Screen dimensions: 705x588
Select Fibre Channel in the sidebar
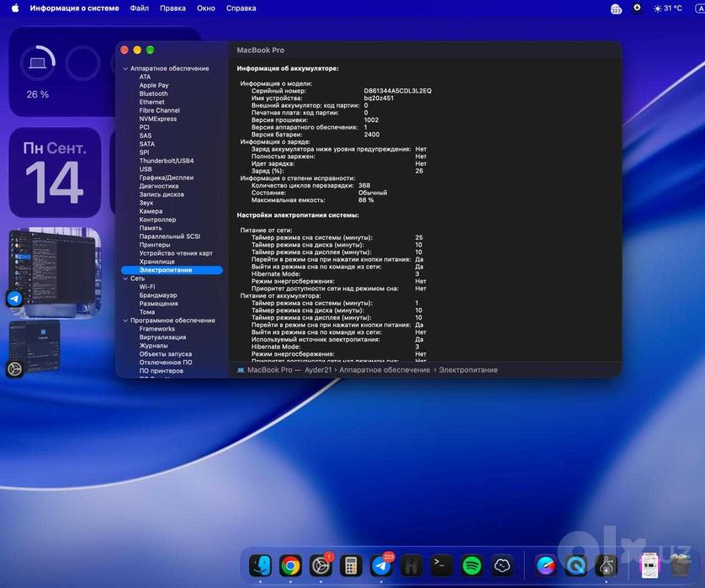tap(159, 110)
